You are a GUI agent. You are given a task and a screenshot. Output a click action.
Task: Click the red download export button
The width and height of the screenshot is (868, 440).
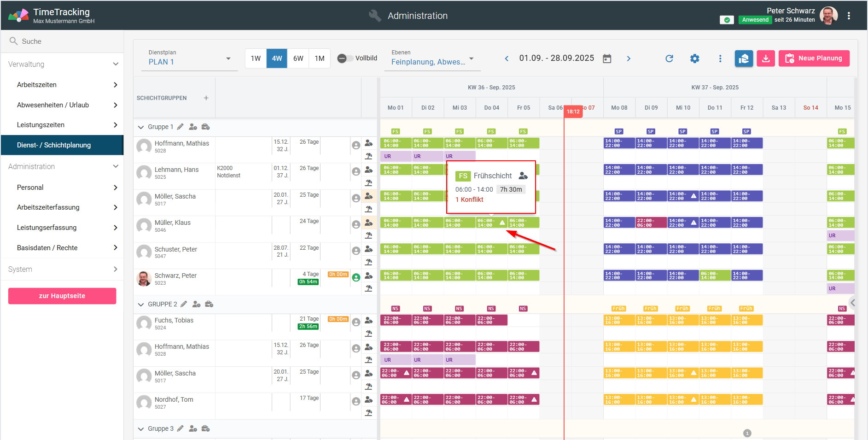tap(765, 59)
